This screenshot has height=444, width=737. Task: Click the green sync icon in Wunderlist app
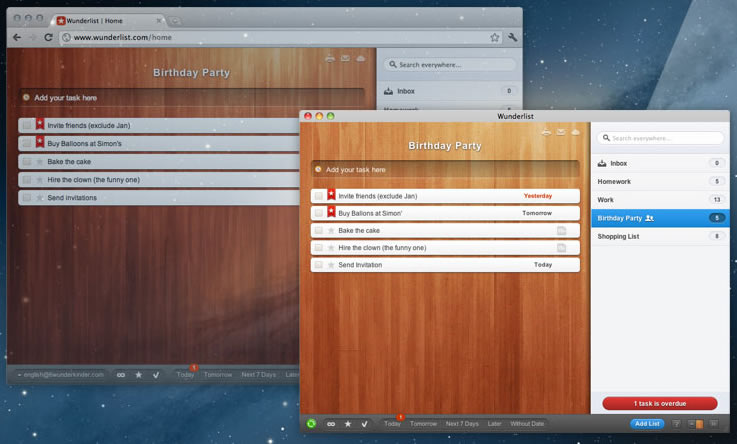pyautogui.click(x=311, y=424)
